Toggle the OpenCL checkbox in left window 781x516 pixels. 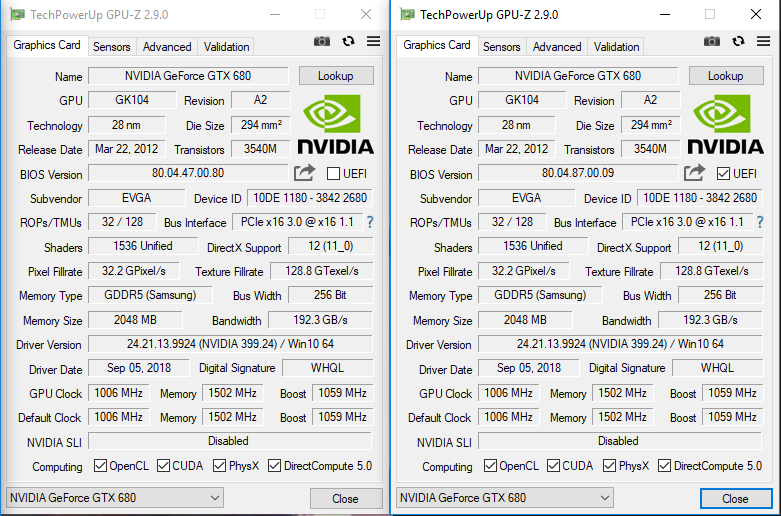coord(100,466)
